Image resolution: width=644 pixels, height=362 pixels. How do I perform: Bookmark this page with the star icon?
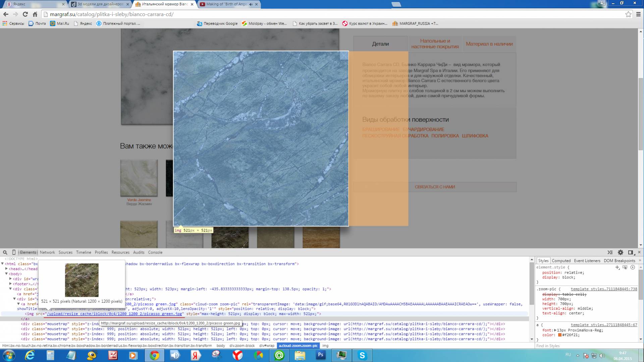coord(628,14)
